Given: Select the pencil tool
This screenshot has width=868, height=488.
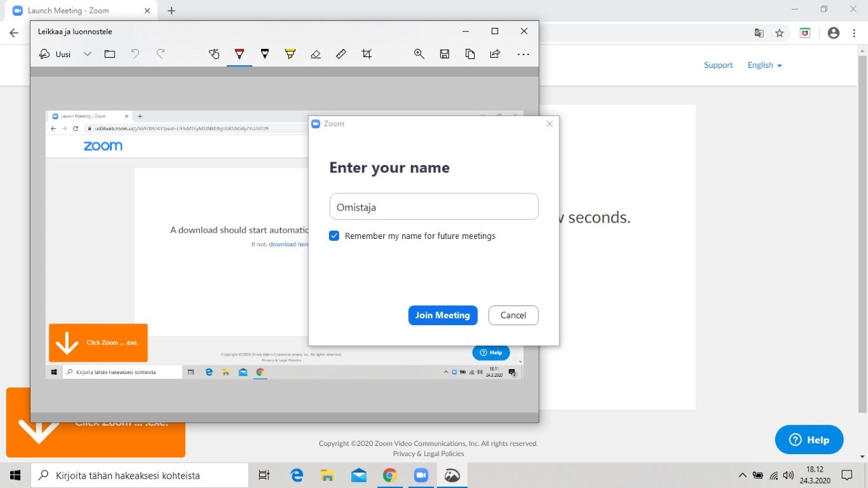Looking at the screenshot, I should click(x=265, y=54).
